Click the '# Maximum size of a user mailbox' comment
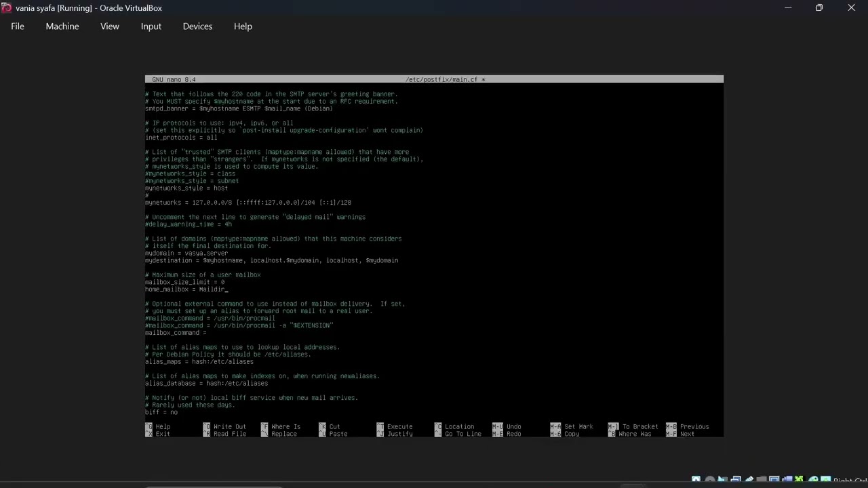 coord(203,275)
